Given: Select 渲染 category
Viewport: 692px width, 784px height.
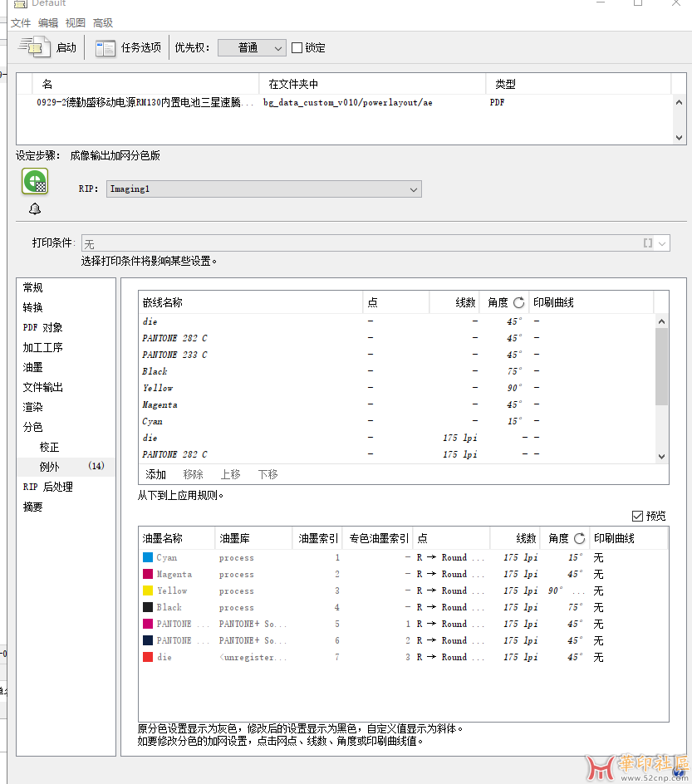Looking at the screenshot, I should (66, 408).
